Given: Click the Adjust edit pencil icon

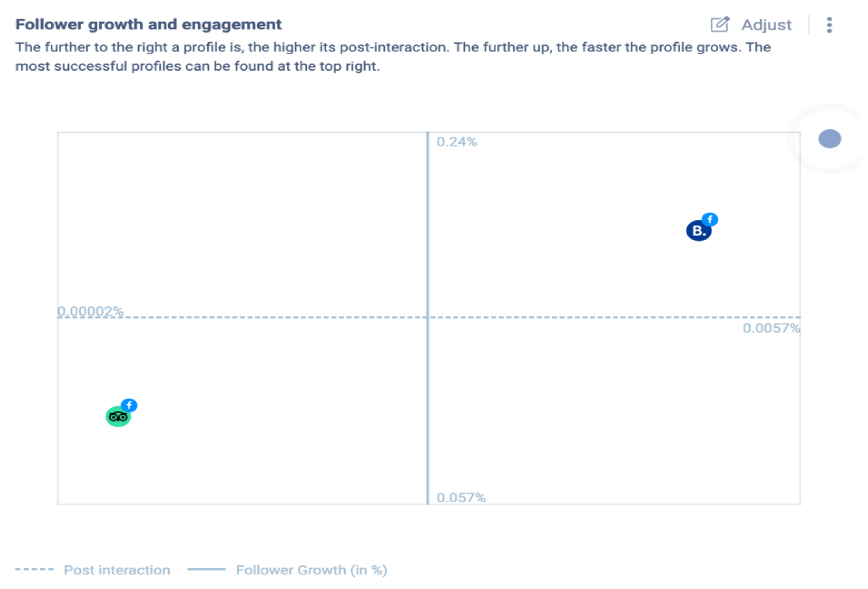Looking at the screenshot, I should (x=719, y=25).
